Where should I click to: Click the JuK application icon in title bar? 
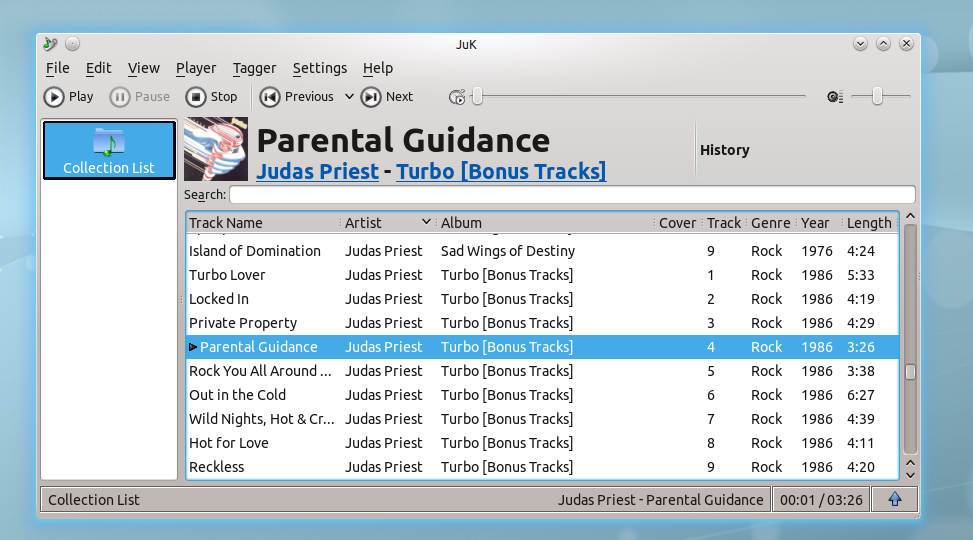point(50,43)
